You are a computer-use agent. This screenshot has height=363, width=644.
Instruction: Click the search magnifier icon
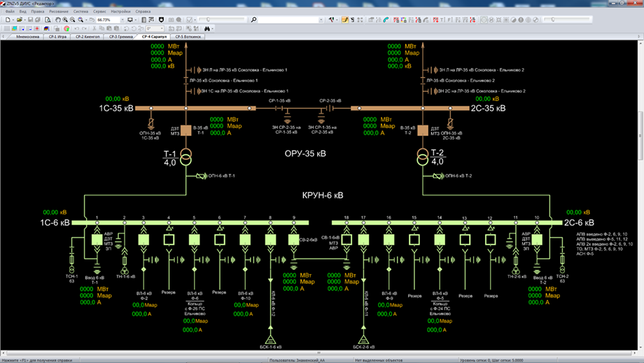(x=253, y=20)
